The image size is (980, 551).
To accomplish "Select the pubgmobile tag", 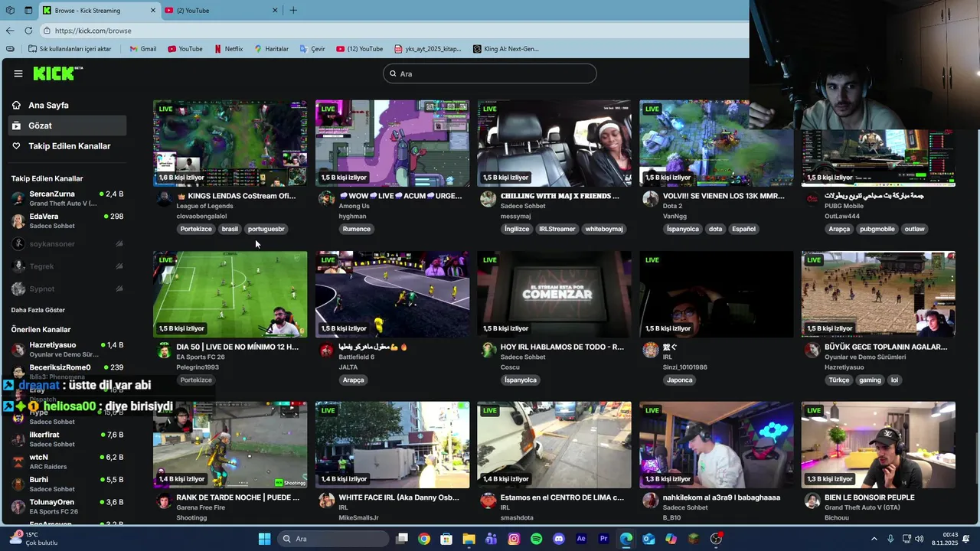I will [x=877, y=229].
